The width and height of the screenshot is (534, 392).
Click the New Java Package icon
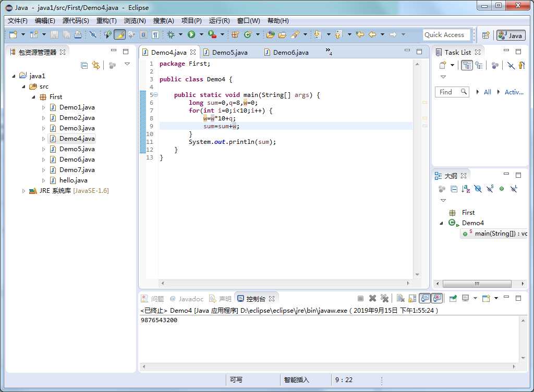(235, 34)
